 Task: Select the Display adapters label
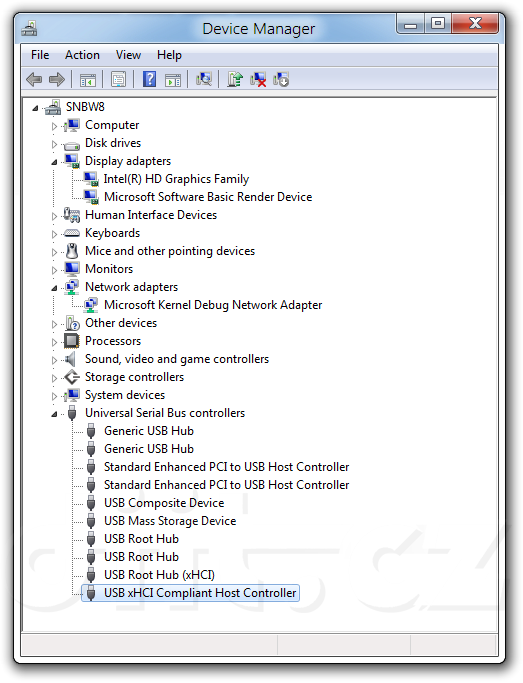point(128,161)
